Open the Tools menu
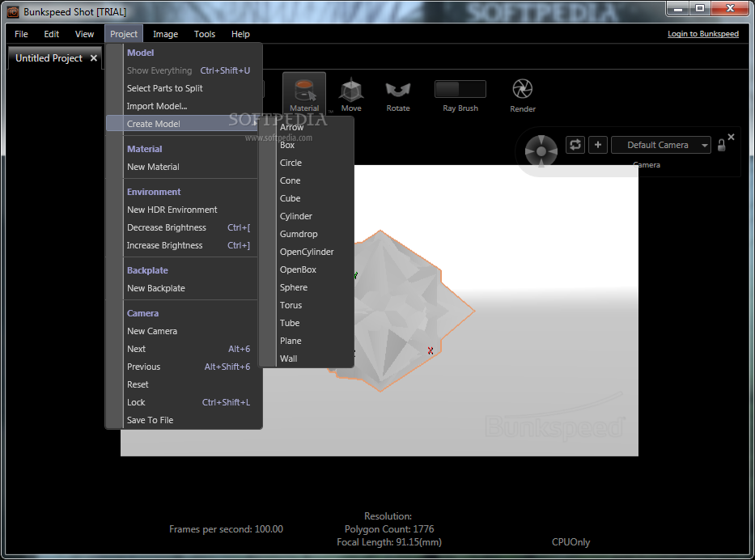The image size is (755, 560). pyautogui.click(x=205, y=34)
